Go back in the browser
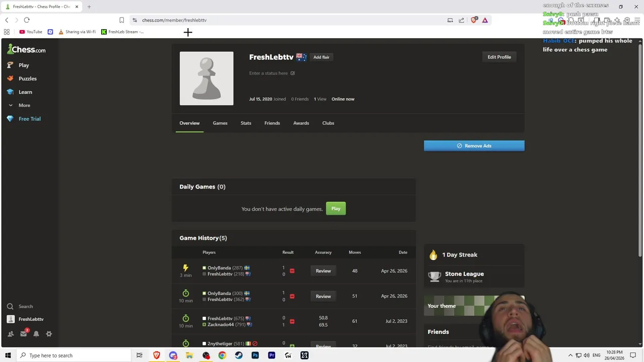 click(7, 20)
